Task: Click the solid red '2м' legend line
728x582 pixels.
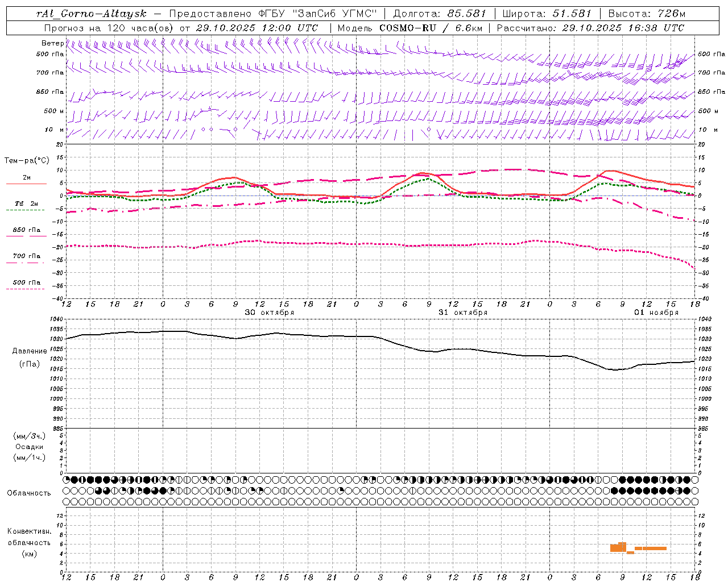Action: 26,184
